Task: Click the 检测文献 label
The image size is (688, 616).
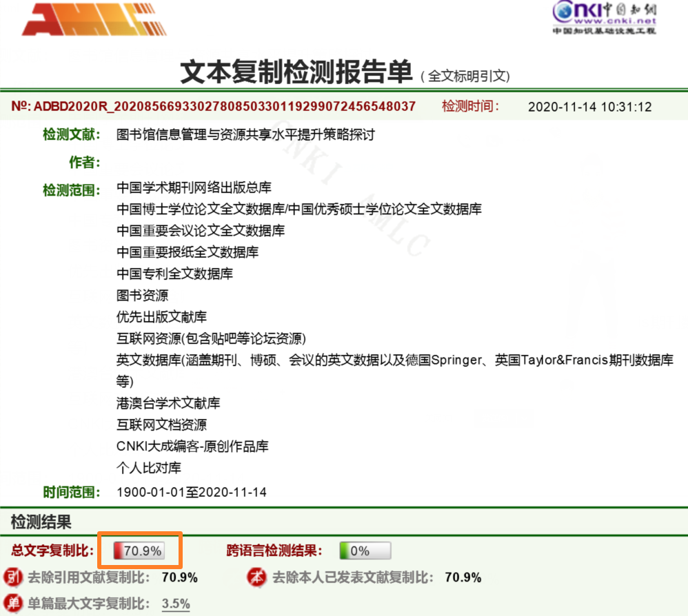Action: point(71,134)
